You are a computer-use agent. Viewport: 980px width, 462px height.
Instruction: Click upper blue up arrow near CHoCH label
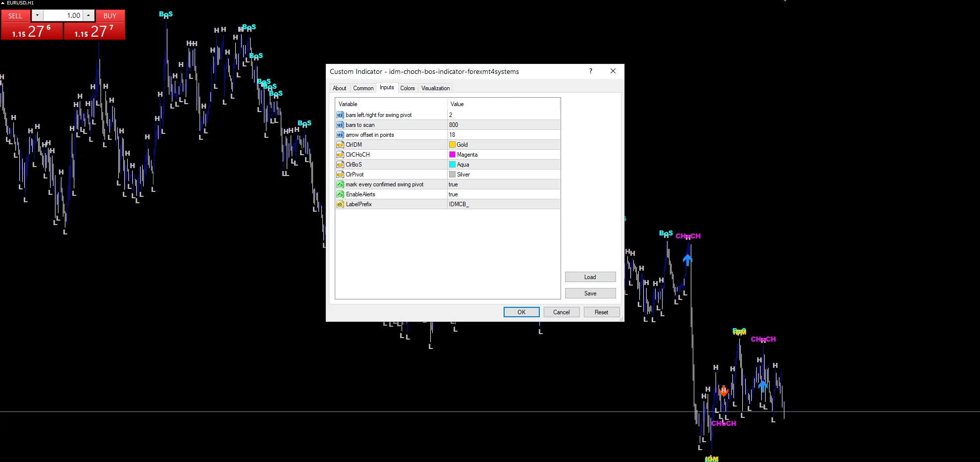(x=687, y=259)
